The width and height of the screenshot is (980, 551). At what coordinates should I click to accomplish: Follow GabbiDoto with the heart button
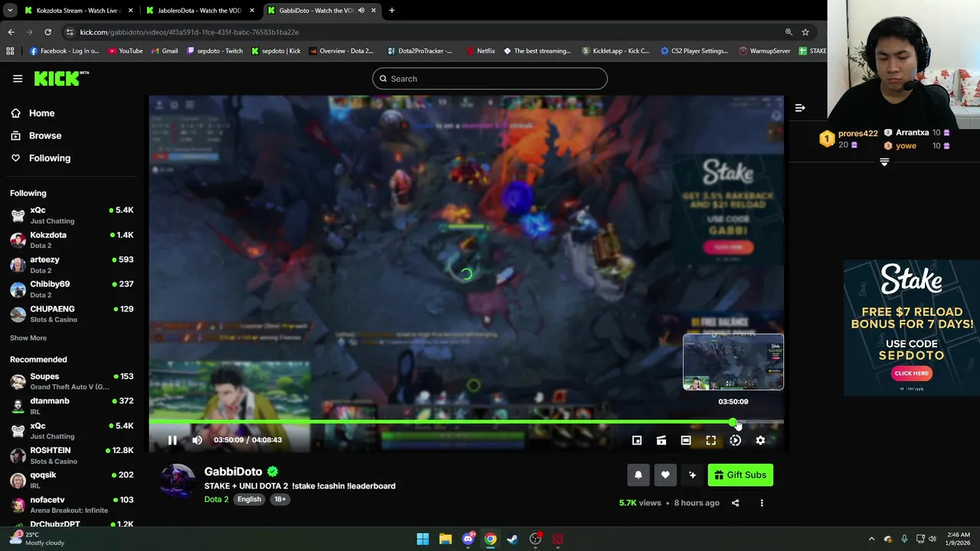tap(665, 475)
